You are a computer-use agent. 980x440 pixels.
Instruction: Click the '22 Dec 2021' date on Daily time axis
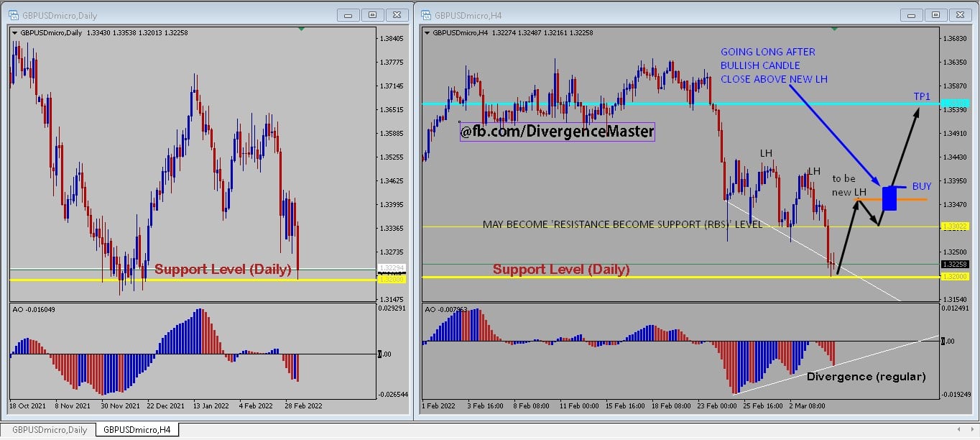(x=167, y=406)
